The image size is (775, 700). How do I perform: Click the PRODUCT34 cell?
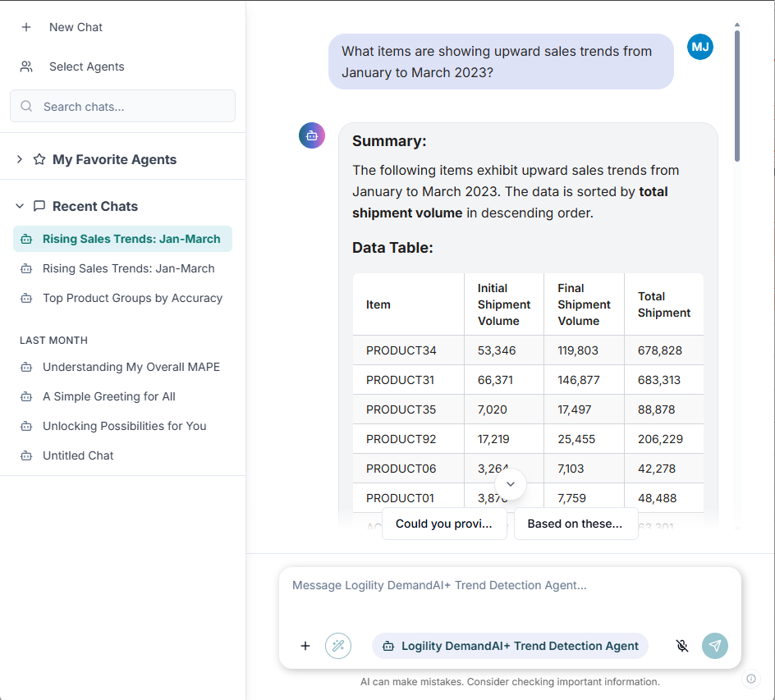click(408, 350)
